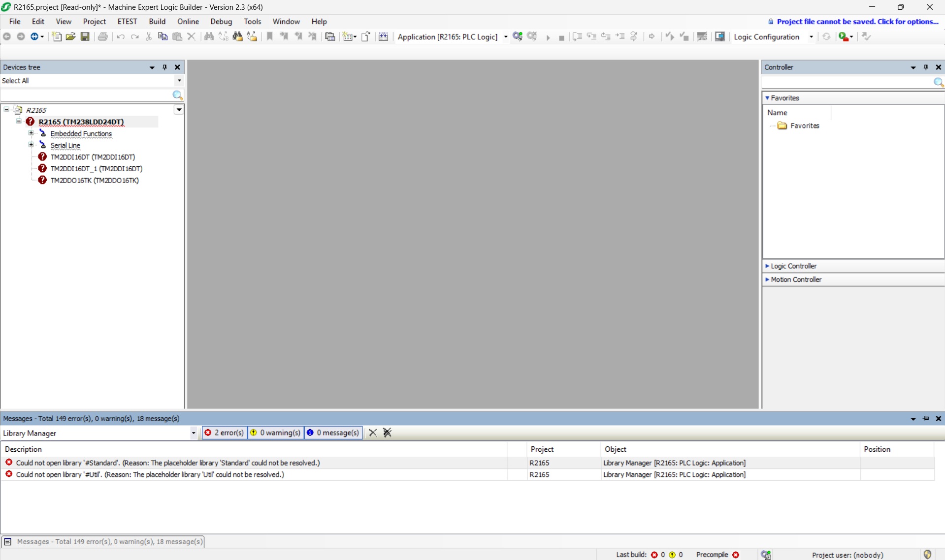Image resolution: width=945 pixels, height=560 pixels.
Task: Click the New Project toolbar icon
Action: (x=57, y=37)
